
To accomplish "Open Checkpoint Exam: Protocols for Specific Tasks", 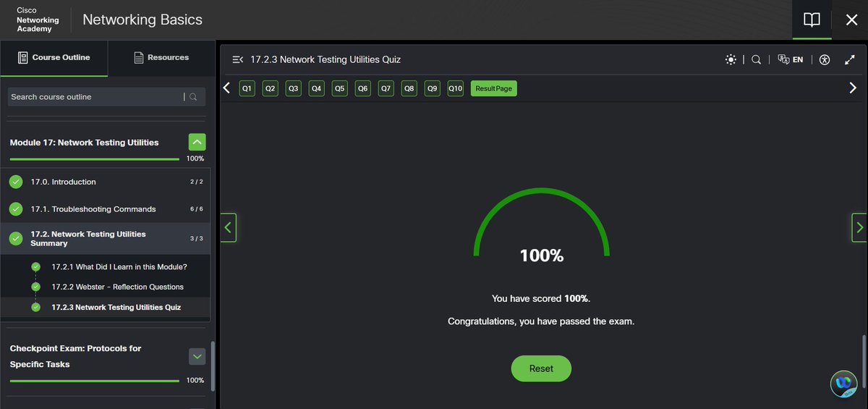I will point(75,356).
